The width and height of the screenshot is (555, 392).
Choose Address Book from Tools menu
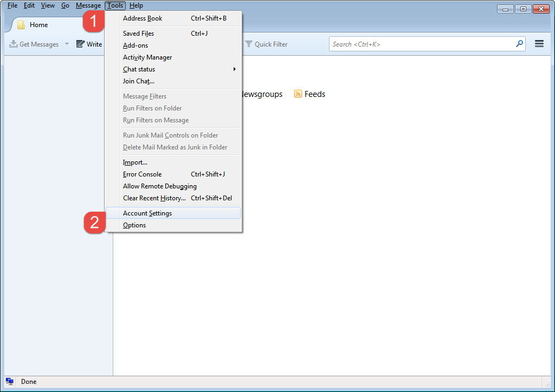pyautogui.click(x=173, y=18)
